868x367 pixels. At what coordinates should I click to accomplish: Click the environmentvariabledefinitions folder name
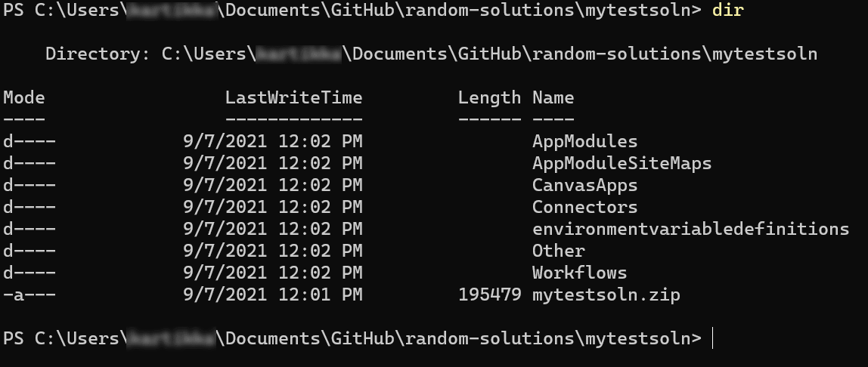(690, 229)
